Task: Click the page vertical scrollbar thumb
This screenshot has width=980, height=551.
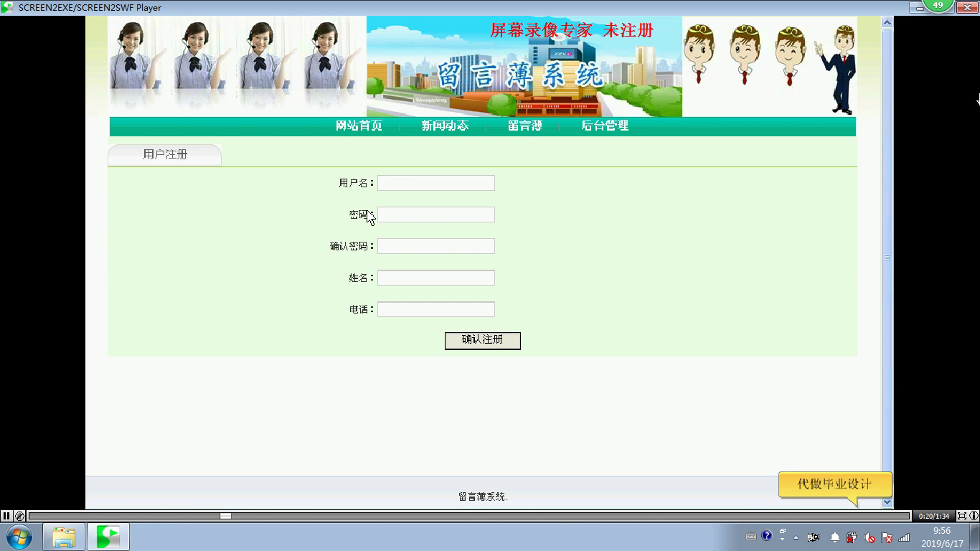Action: pyautogui.click(x=887, y=257)
